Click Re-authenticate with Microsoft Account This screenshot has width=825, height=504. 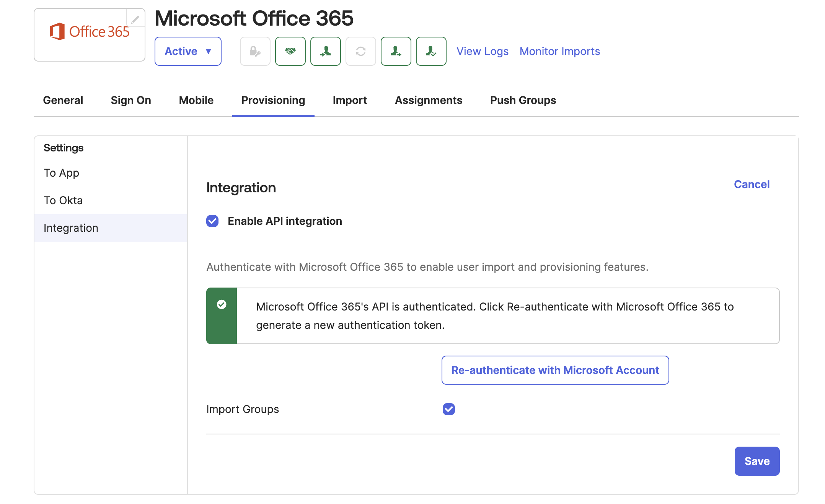(555, 370)
